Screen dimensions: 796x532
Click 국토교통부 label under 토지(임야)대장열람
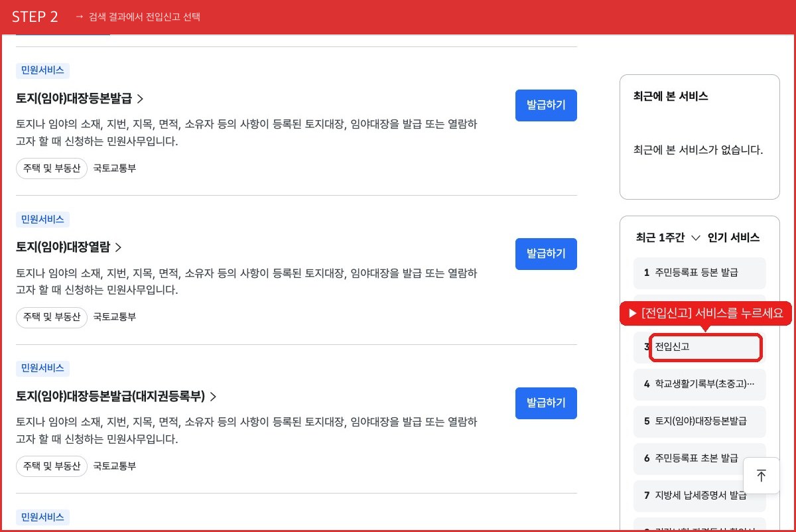115,317
